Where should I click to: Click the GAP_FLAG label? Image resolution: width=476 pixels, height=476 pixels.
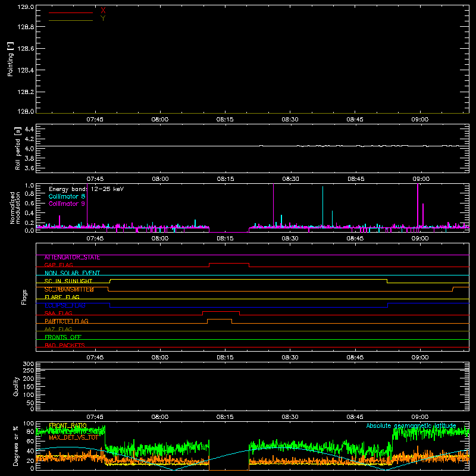(x=58, y=265)
